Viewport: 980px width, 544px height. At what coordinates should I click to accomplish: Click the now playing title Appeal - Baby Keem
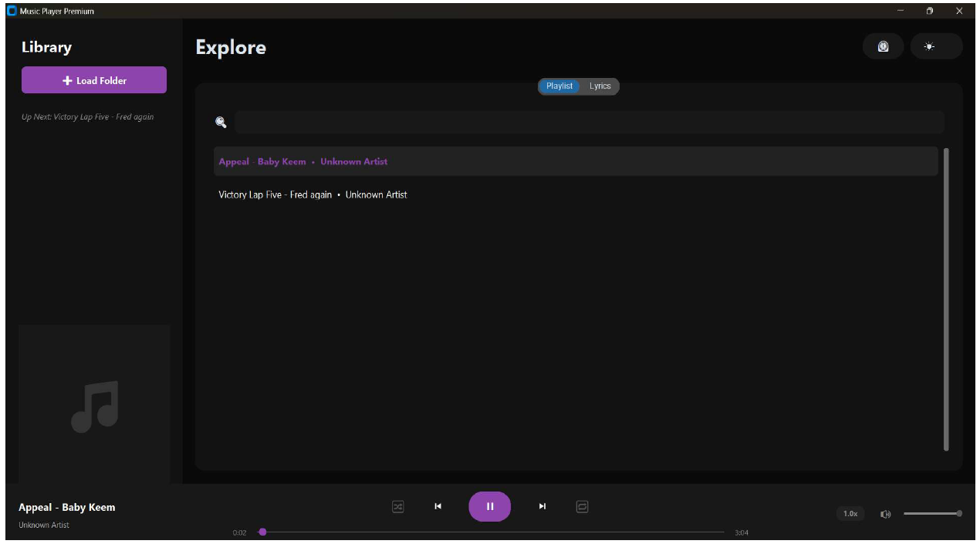click(x=67, y=507)
